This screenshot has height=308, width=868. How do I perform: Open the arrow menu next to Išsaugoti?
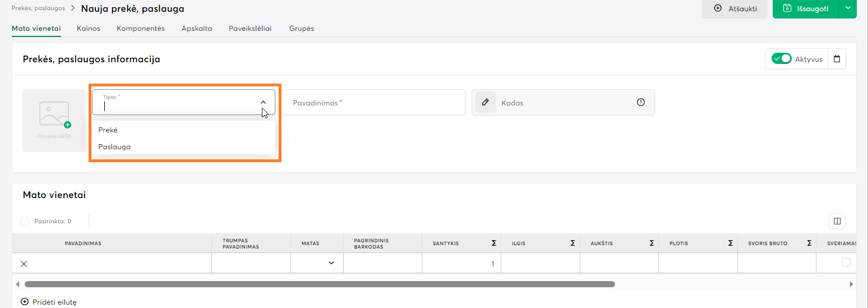(x=848, y=8)
